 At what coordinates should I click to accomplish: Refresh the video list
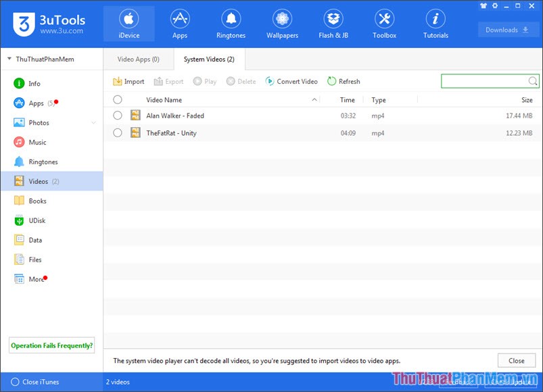click(344, 82)
